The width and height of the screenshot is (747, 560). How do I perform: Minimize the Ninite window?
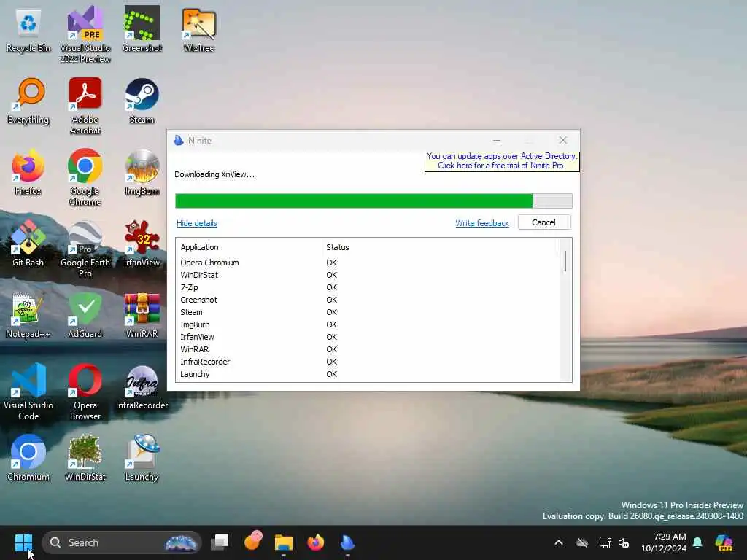[x=497, y=141]
